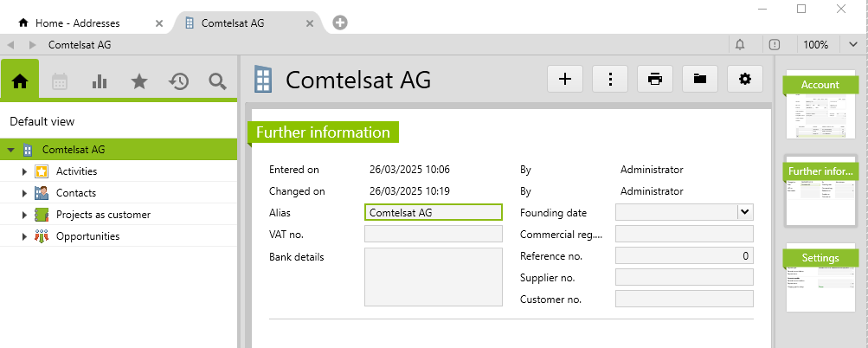Open the folder documents button
Viewport: 868px width, 348px height.
click(700, 79)
